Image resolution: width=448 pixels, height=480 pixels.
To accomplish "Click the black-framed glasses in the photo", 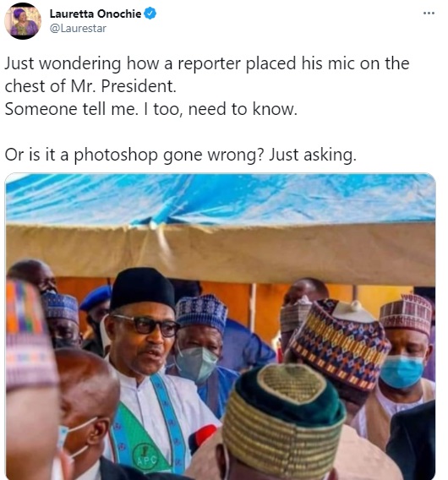I will (146, 325).
